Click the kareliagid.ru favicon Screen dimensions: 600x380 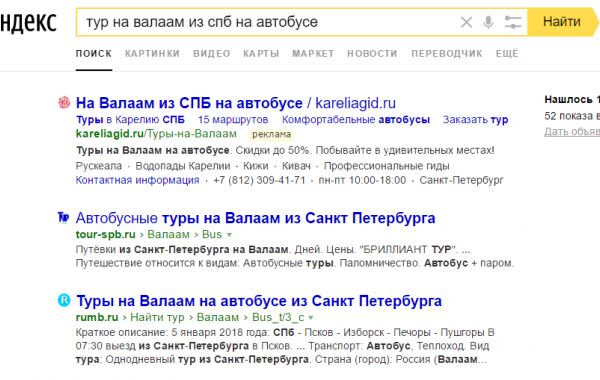[64, 102]
